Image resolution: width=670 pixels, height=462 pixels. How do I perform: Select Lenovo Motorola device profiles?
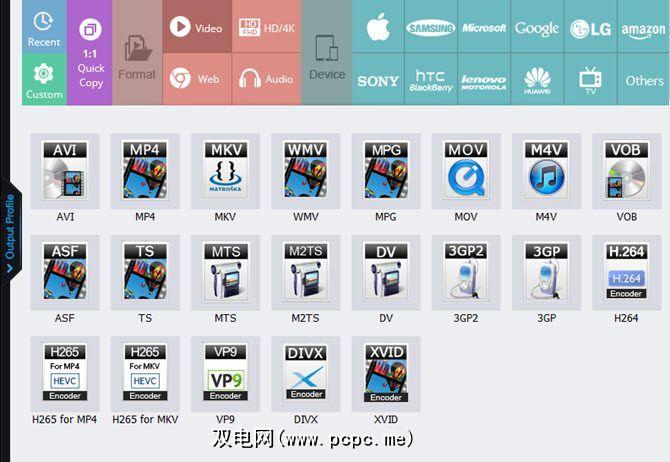484,79
